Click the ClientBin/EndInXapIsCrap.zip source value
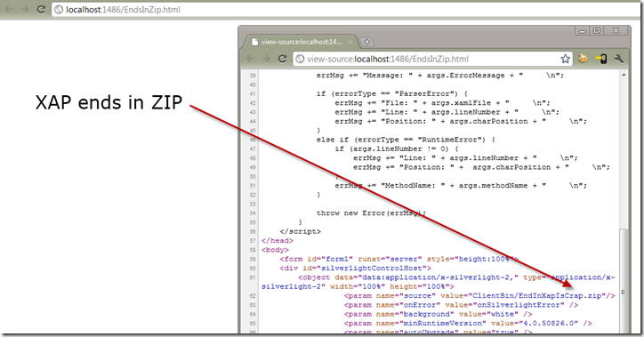Image resolution: width=644 pixels, height=337 pixels. [536, 295]
